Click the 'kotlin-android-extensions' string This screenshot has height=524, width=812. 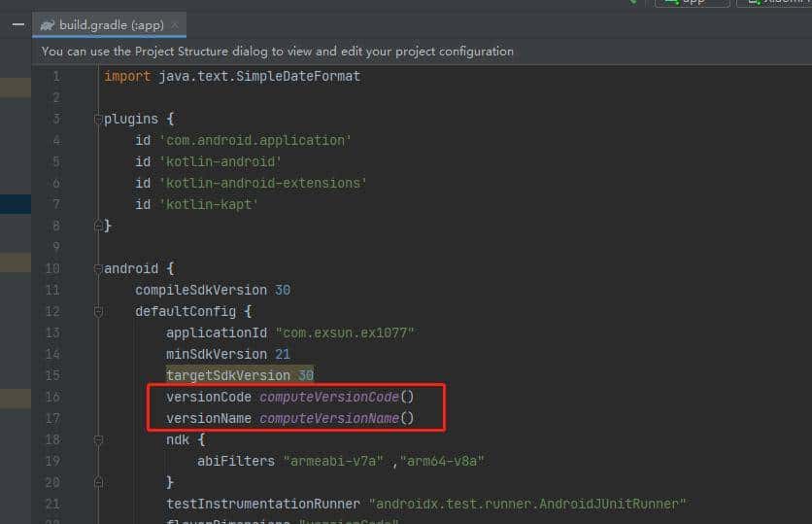click(263, 183)
